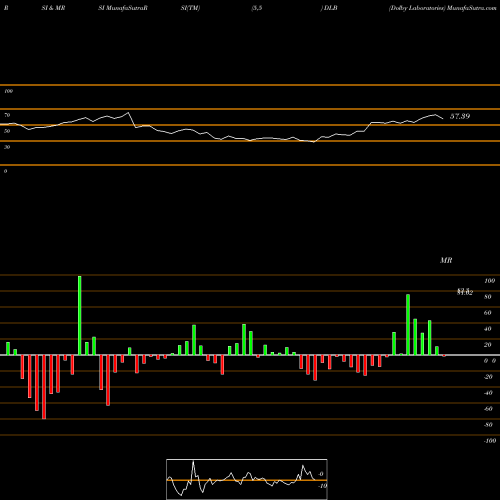Click the -10 label inside mini chart
Image resolution: width=500 pixels, height=500 pixels.
click(x=322, y=486)
